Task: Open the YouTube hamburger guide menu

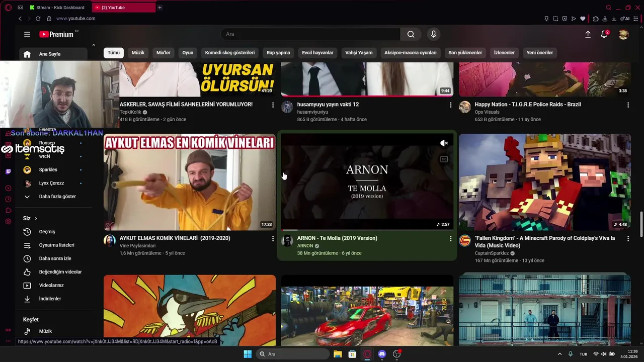Action: click(x=27, y=34)
